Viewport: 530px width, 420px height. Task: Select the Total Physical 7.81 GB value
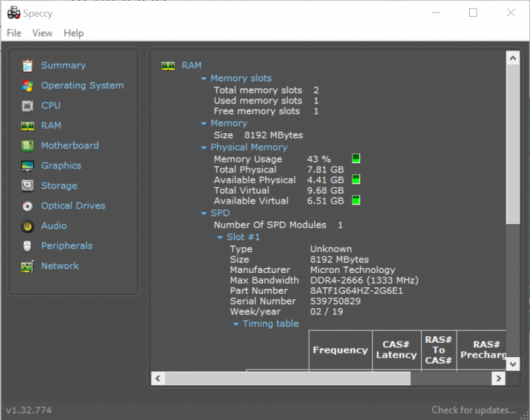pos(325,170)
